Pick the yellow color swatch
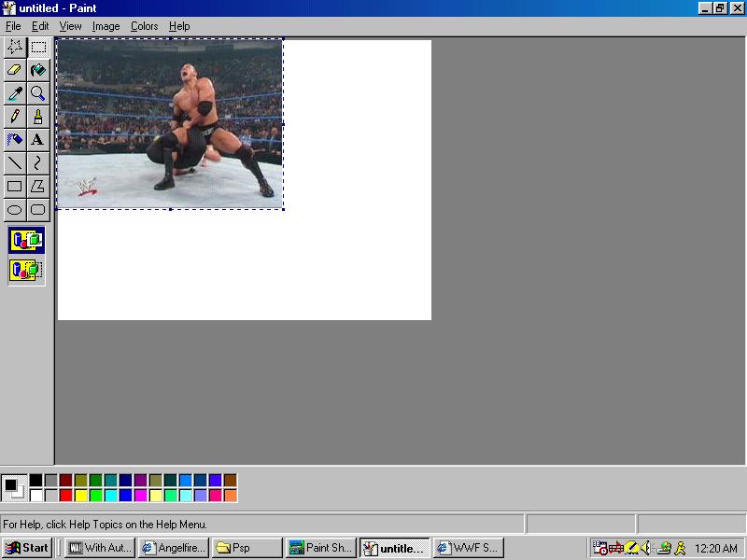Image resolution: width=747 pixels, height=560 pixels. (80, 496)
